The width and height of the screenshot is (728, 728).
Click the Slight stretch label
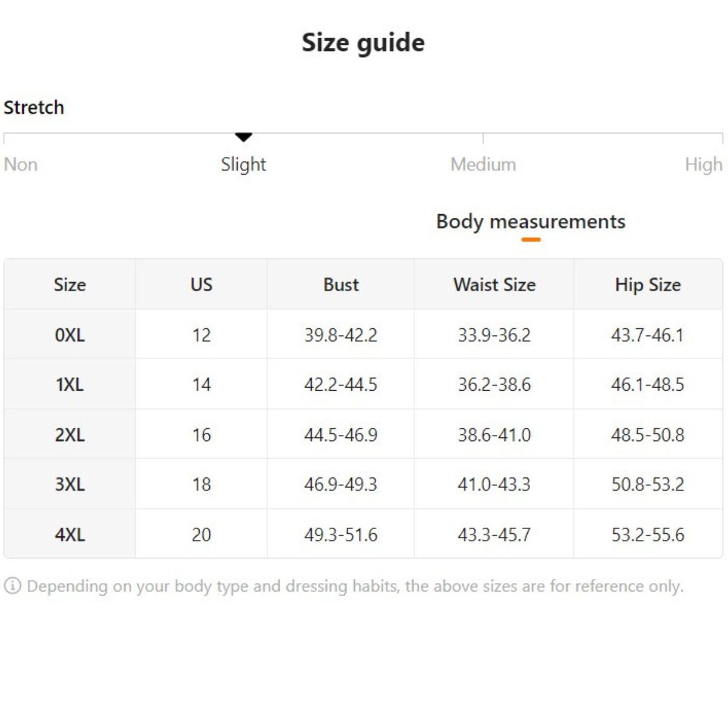point(243,164)
